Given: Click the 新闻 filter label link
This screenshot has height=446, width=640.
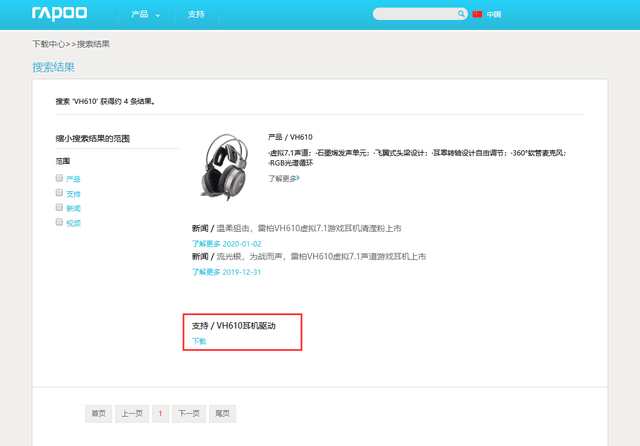Looking at the screenshot, I should [73, 209].
